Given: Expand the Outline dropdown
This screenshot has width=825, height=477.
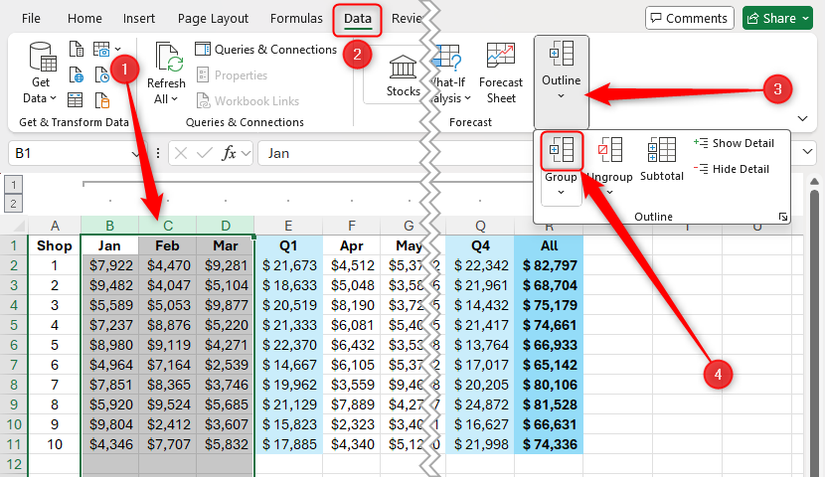Looking at the screenshot, I should pyautogui.click(x=561, y=73).
